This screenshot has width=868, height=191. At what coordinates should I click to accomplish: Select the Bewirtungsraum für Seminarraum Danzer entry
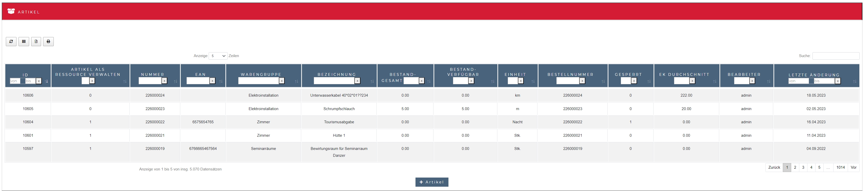339,152
